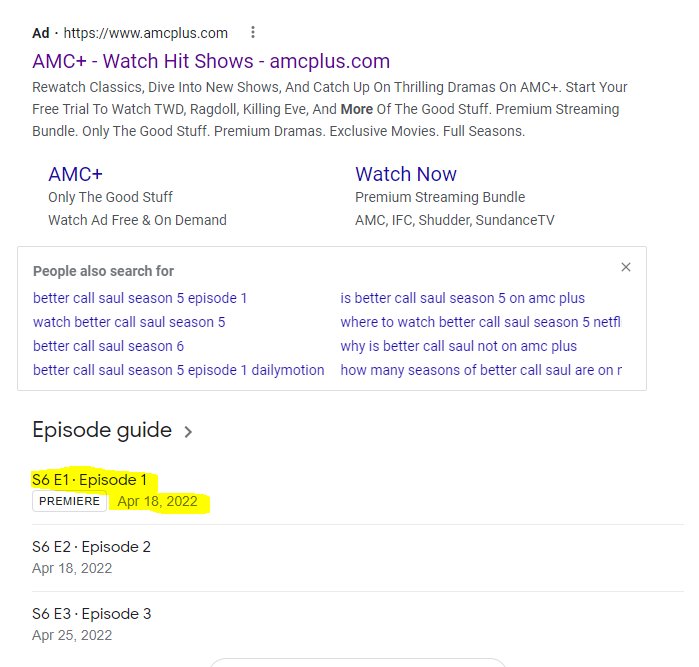Click the highlighted Apr 18, 2022 premiere date
The height and width of the screenshot is (667, 699).
[x=157, y=501]
